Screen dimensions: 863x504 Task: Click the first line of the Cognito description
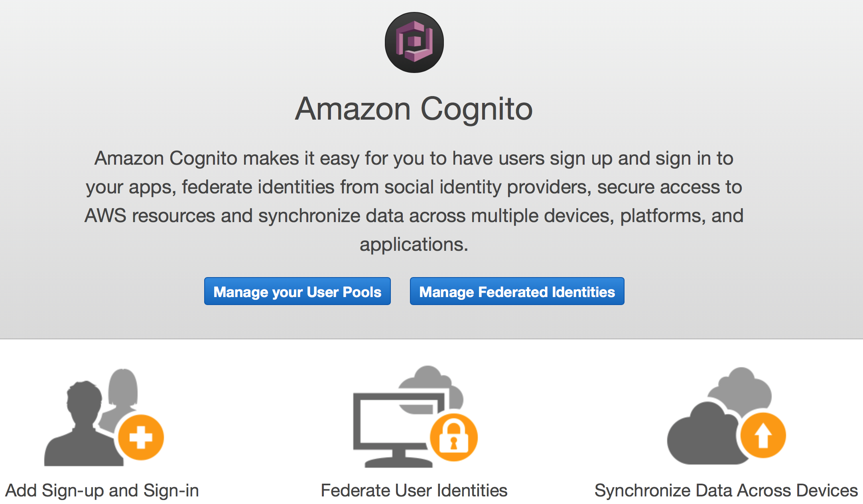pyautogui.click(x=414, y=158)
